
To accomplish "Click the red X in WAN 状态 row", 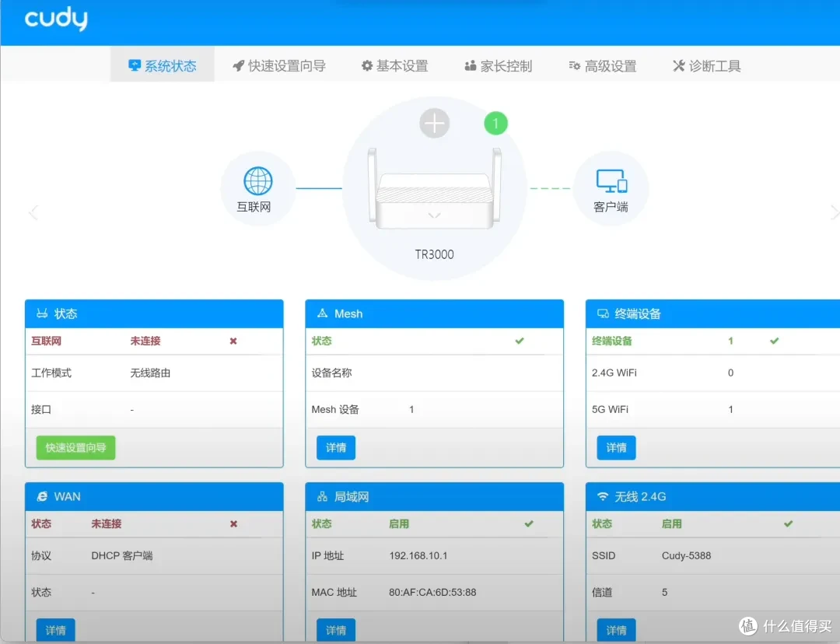I will click(233, 523).
